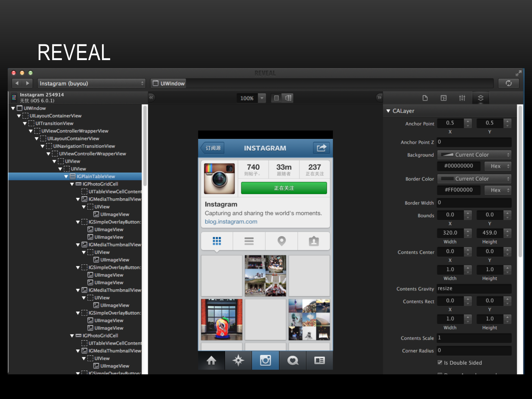Open the Layout inspector tab icon
532x399 pixels.
pos(443,98)
